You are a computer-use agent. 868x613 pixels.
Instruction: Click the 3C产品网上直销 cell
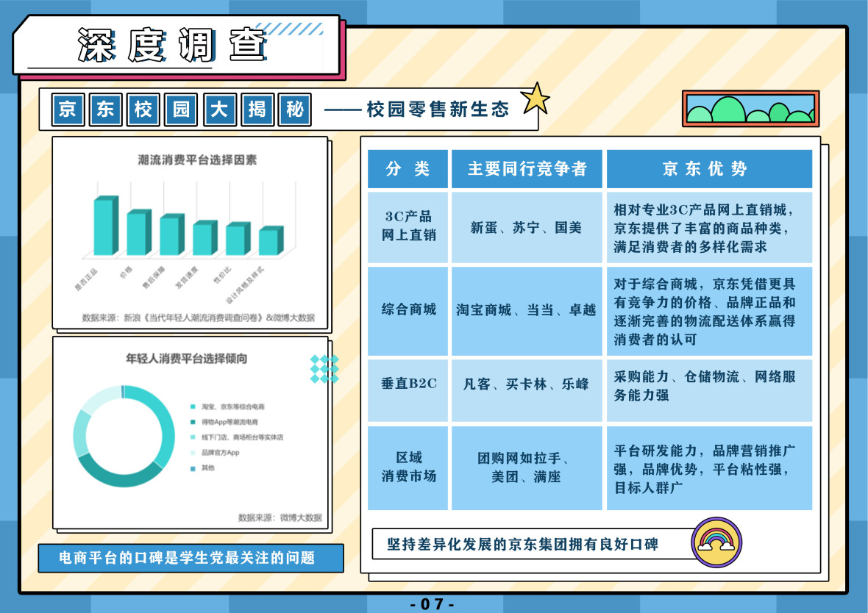click(x=408, y=227)
